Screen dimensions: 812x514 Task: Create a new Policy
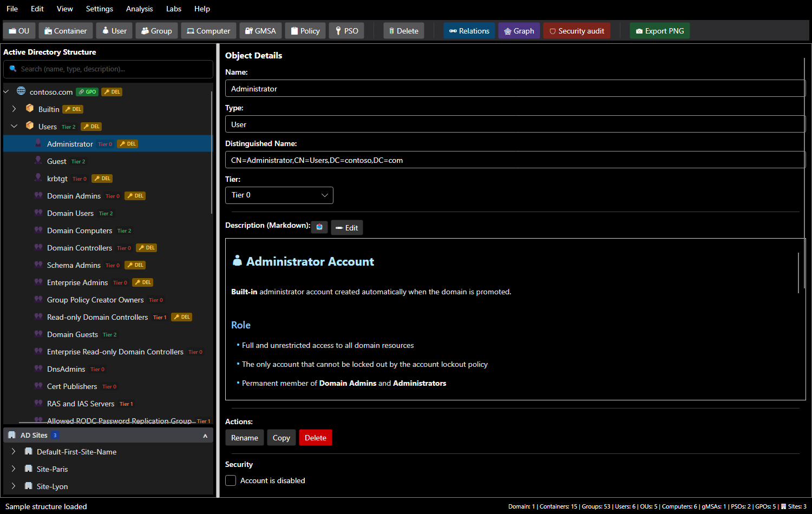[305, 31]
